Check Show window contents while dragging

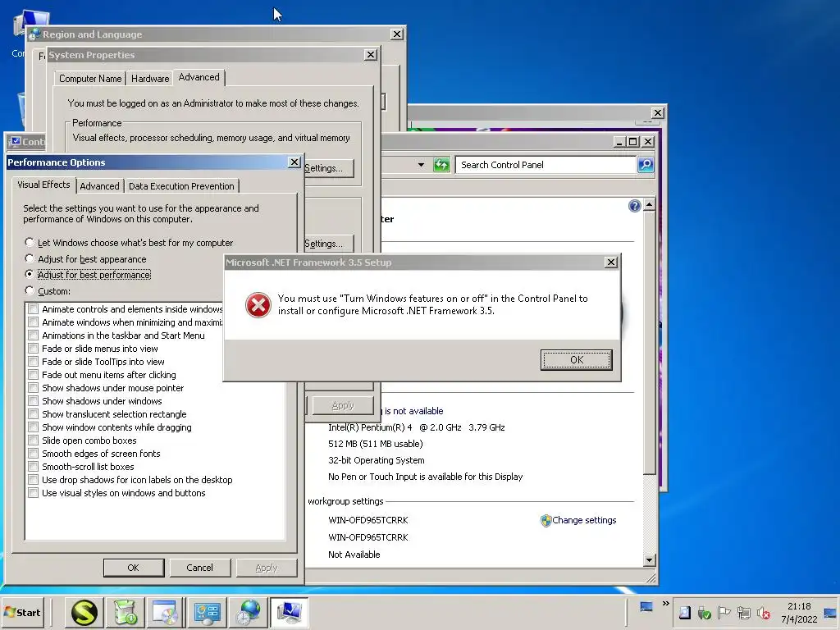pyautogui.click(x=33, y=427)
